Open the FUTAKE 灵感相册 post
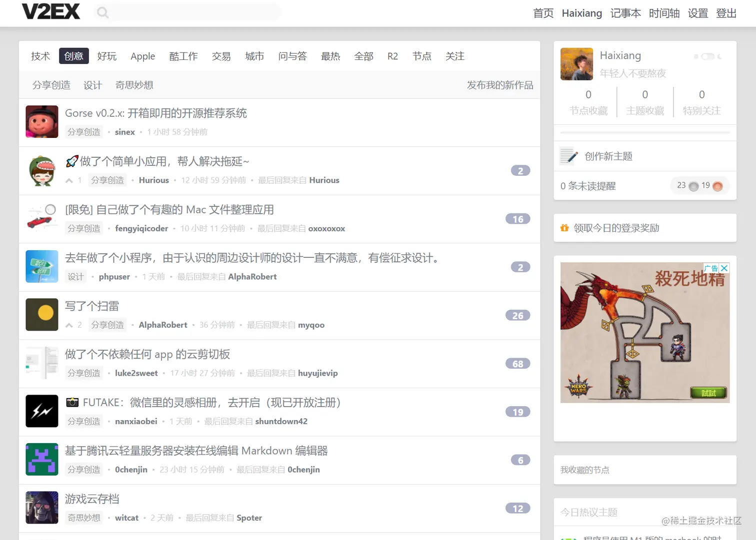 point(203,403)
